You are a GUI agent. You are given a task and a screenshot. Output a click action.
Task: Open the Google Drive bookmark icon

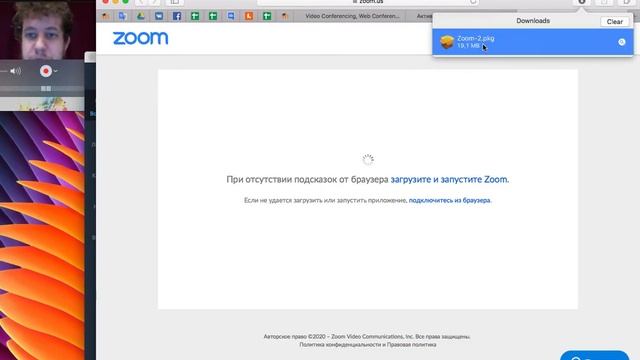141,16
